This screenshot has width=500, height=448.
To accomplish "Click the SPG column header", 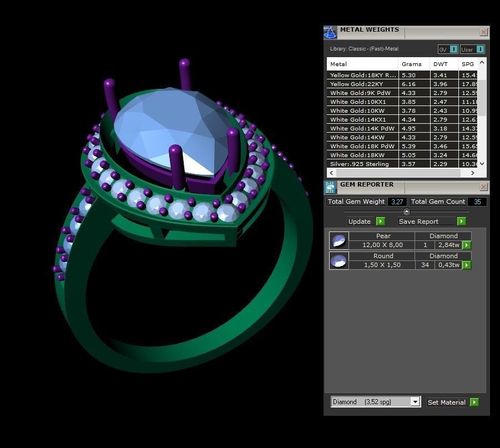I will [468, 64].
